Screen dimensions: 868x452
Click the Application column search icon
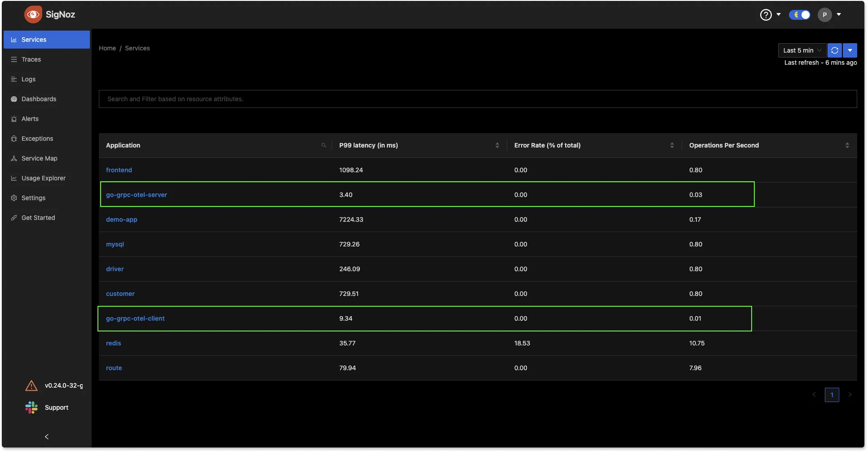click(323, 145)
